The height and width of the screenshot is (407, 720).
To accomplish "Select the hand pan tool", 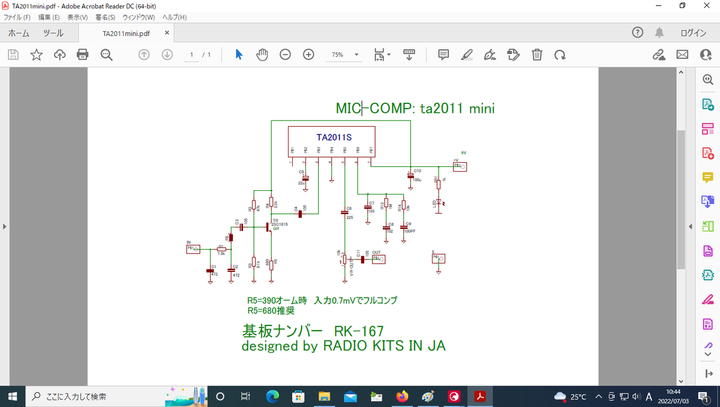I will tap(262, 54).
